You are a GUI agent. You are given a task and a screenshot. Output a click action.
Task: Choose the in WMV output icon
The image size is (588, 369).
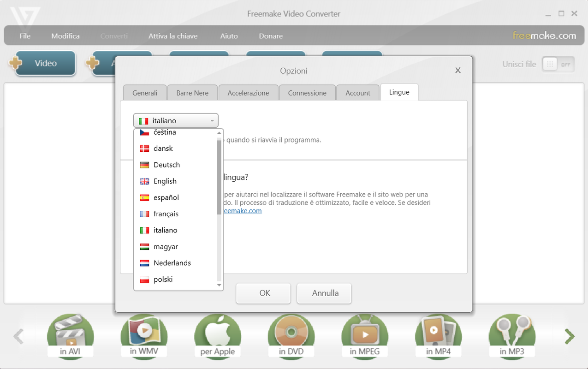click(x=144, y=336)
